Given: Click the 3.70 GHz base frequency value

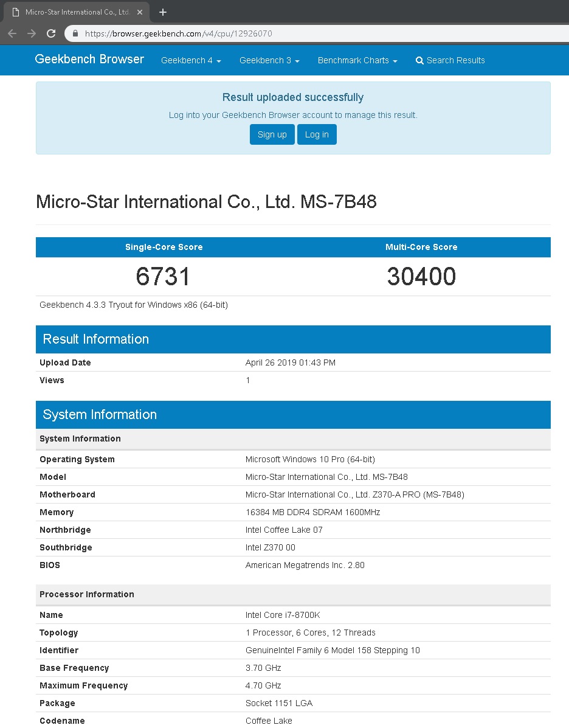Looking at the screenshot, I should [263, 668].
